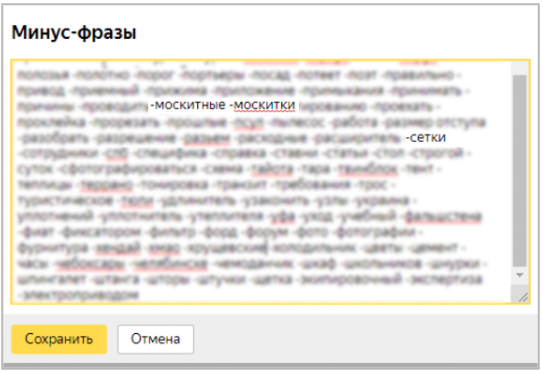Click the word -сетки in the text
The height and width of the screenshot is (371, 543).
[426, 138]
